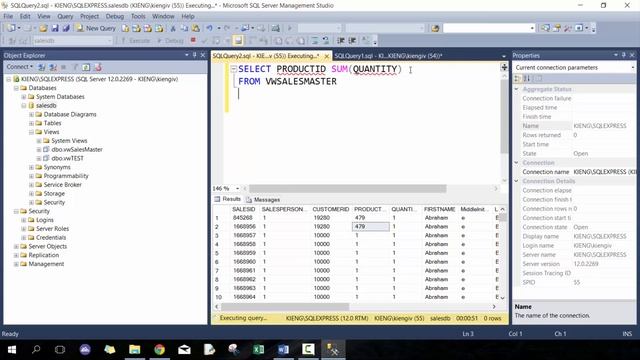Click the Disconnect icon in Object Explorer
Viewport: 640px width, 360px height.
(x=53, y=67)
